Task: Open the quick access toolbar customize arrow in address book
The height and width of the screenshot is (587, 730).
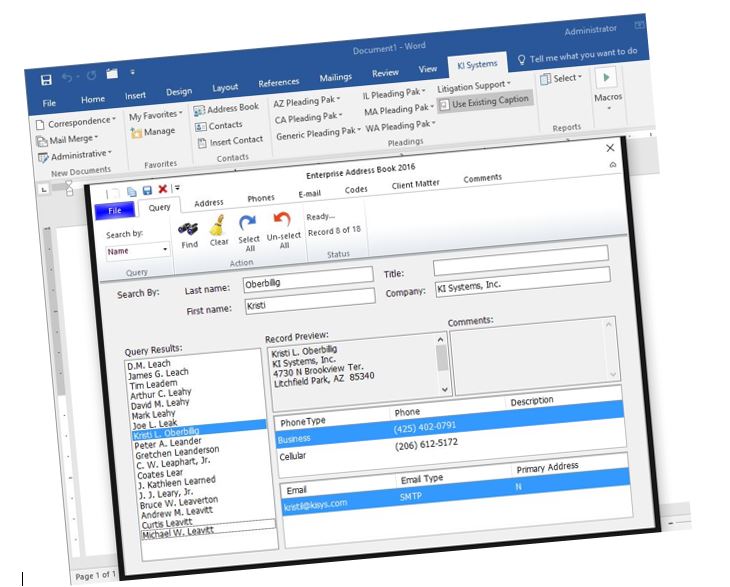Action: (x=177, y=188)
